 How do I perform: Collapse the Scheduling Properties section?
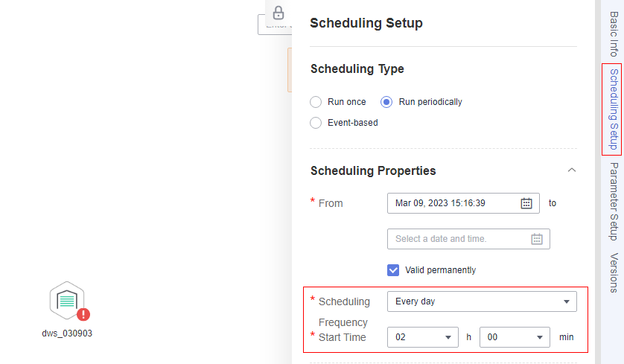[x=572, y=170]
